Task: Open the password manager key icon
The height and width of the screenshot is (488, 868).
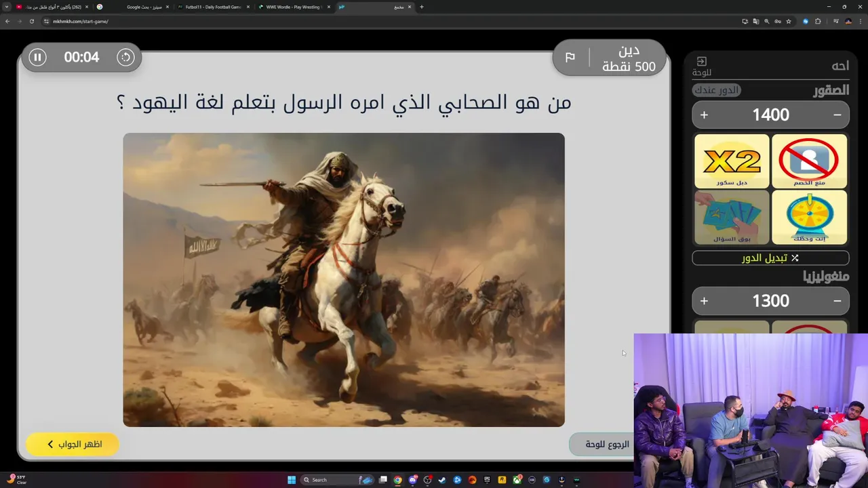Action: click(x=778, y=21)
